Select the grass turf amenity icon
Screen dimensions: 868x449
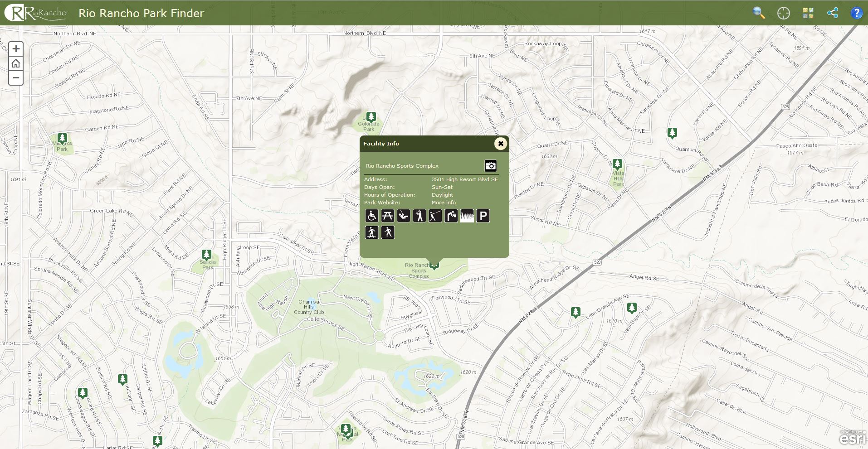click(x=467, y=216)
